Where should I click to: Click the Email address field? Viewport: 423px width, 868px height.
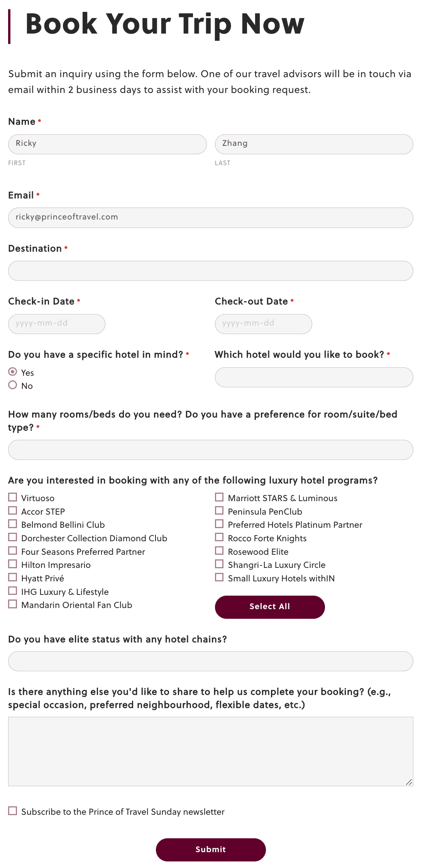click(211, 218)
